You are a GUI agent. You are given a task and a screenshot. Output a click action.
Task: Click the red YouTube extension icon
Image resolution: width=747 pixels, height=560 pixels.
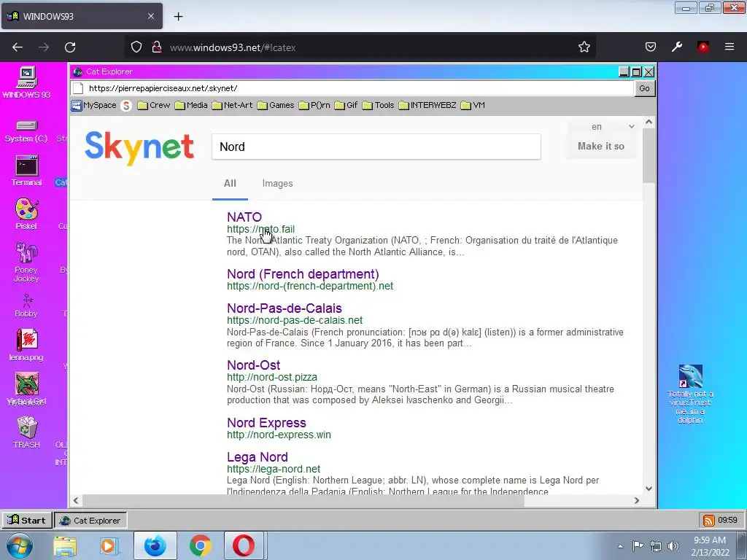(x=703, y=47)
